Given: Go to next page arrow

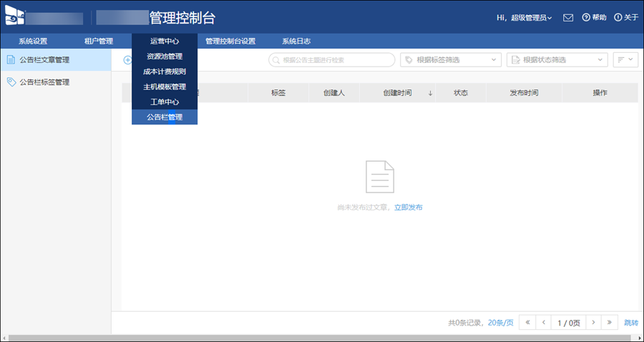Looking at the screenshot, I should (593, 322).
